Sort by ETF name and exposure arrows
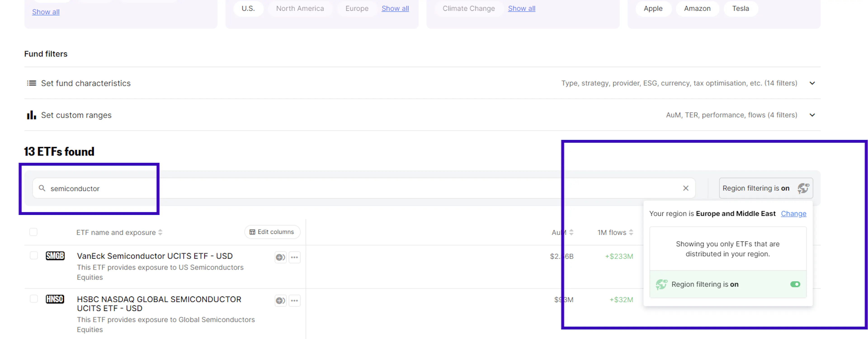 coord(160,232)
